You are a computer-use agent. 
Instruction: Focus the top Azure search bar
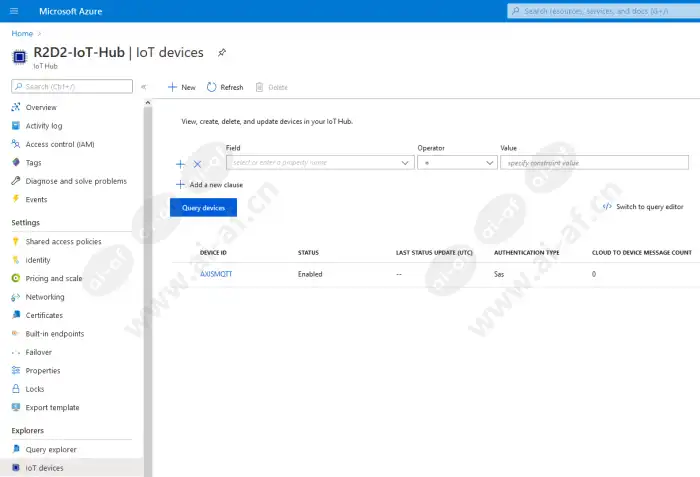604,11
